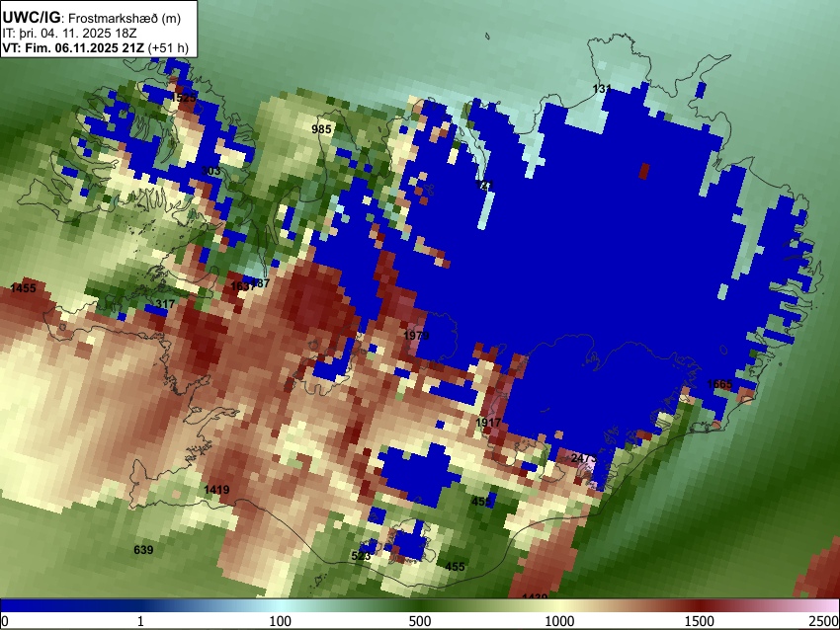Click the color scale tick label 1000
Screen dimensions: 840x630
coord(559,621)
